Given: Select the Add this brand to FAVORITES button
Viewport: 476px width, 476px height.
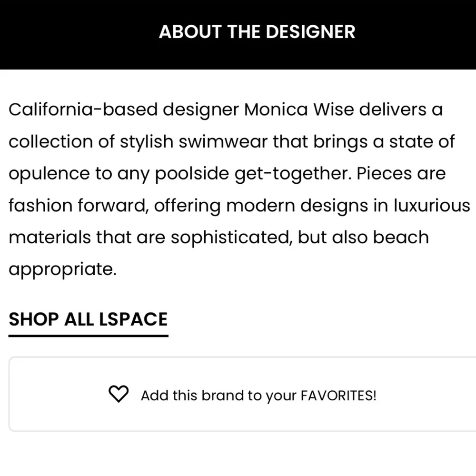Looking at the screenshot, I should [243, 394].
